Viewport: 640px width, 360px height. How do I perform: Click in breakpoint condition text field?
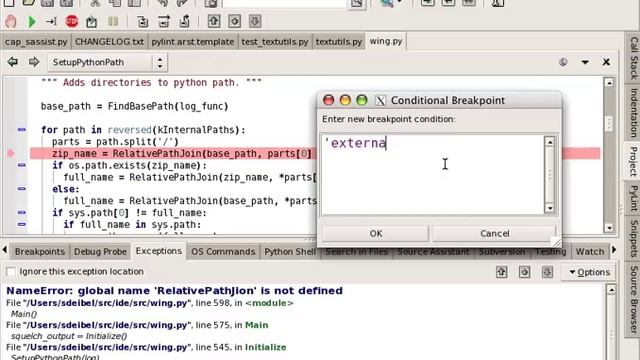coord(433,175)
